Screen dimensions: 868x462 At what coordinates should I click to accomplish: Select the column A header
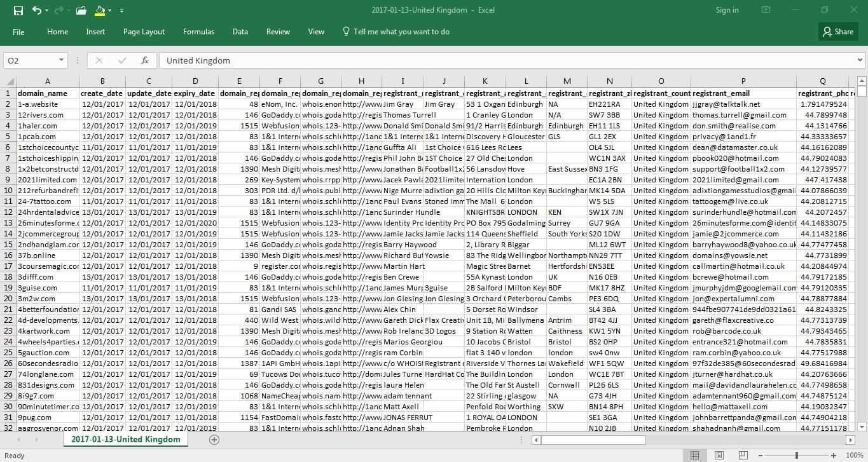click(48, 81)
